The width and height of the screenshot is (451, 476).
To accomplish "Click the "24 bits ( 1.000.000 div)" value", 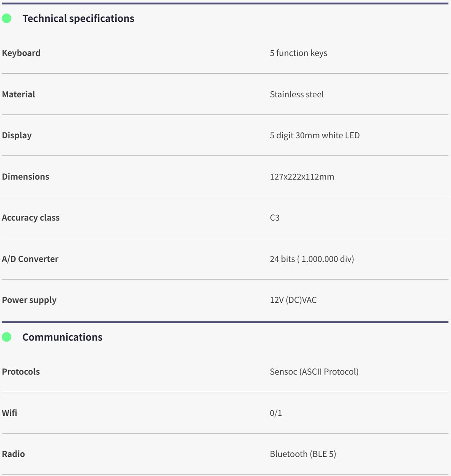I will click(312, 259).
